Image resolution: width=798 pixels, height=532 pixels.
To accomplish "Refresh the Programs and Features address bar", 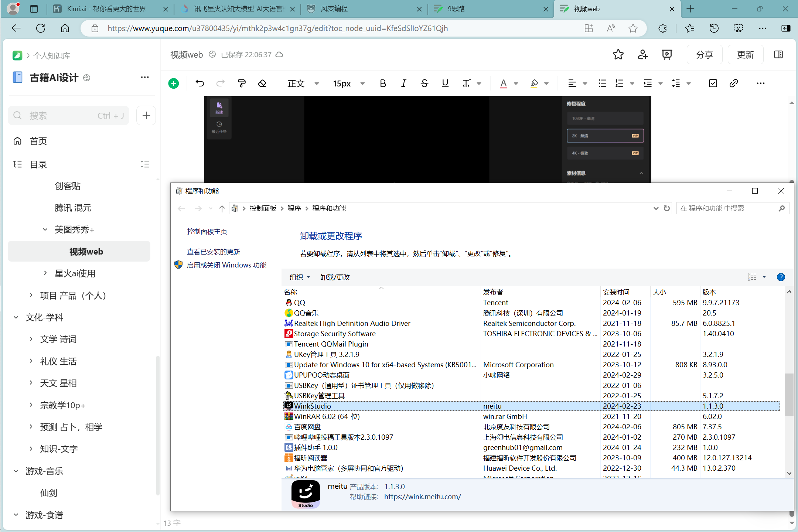I will click(667, 208).
